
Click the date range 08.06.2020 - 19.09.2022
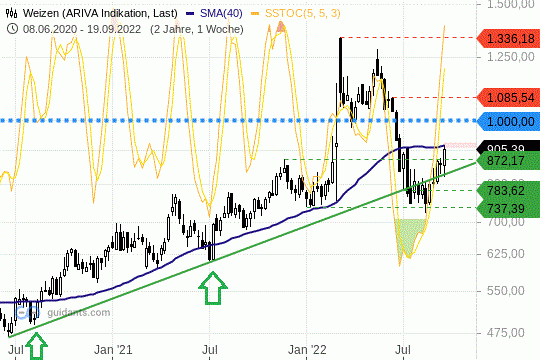82,29
